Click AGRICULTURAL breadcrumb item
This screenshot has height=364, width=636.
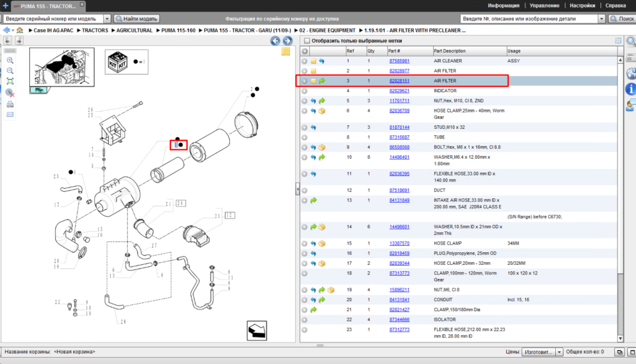click(134, 30)
